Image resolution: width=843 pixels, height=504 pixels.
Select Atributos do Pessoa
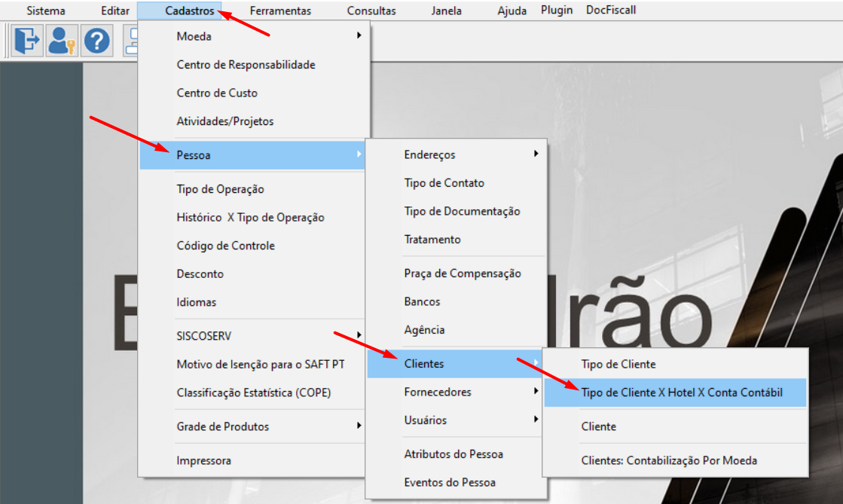point(456,454)
